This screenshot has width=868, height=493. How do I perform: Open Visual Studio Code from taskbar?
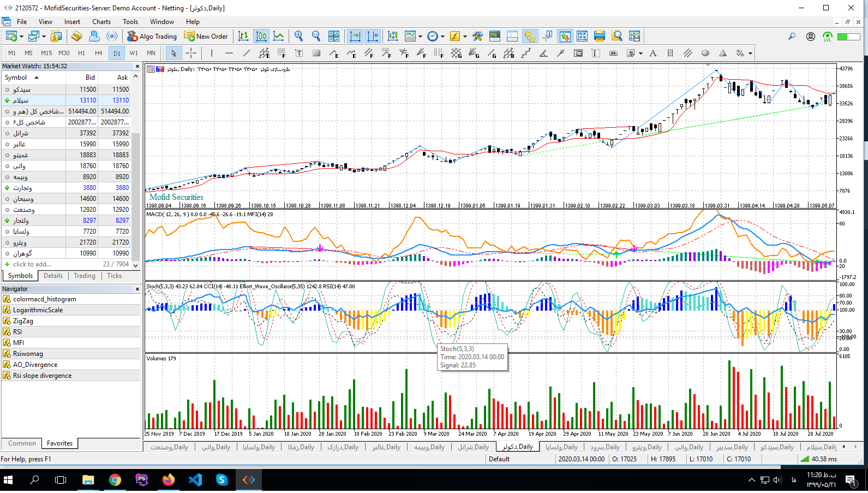[195, 480]
